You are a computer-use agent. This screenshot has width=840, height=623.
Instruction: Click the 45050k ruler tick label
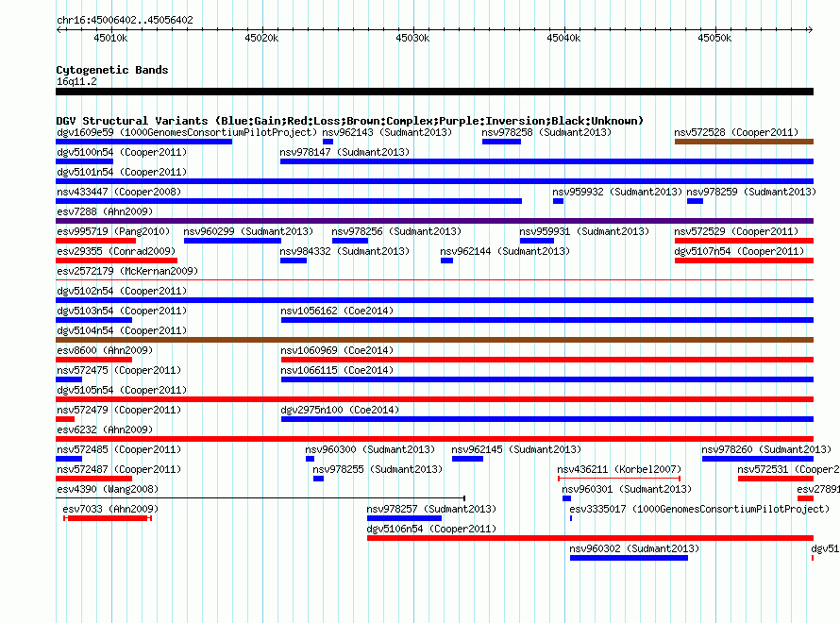[x=714, y=38]
